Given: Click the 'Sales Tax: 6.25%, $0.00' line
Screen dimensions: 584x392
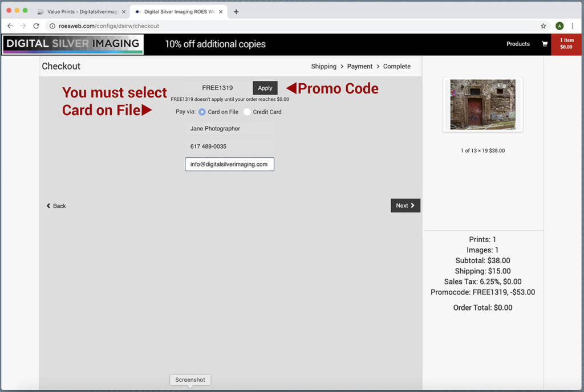Looking at the screenshot, I should [x=482, y=281].
